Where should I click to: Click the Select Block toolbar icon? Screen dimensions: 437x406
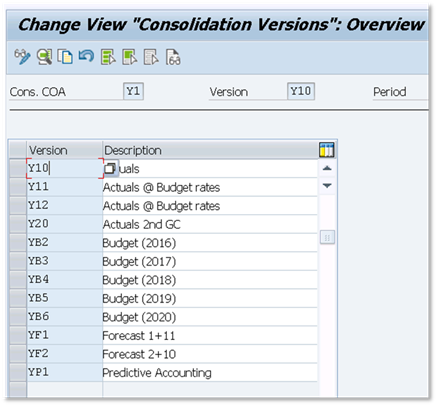pyautogui.click(x=130, y=57)
